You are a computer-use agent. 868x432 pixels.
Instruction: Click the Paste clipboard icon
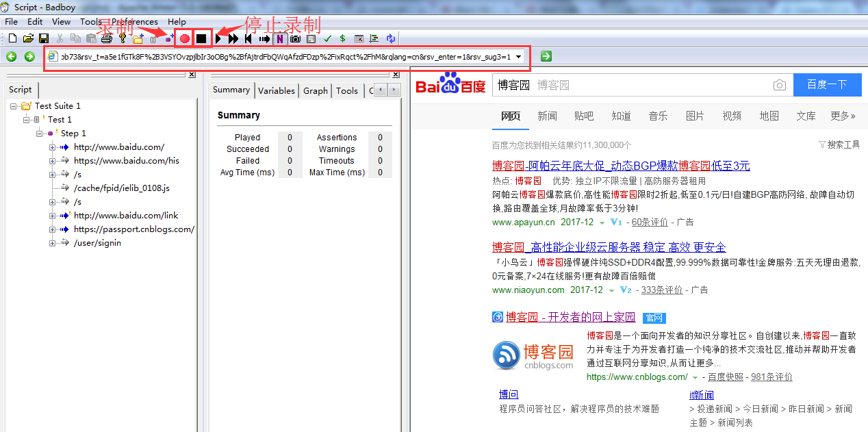(x=91, y=38)
